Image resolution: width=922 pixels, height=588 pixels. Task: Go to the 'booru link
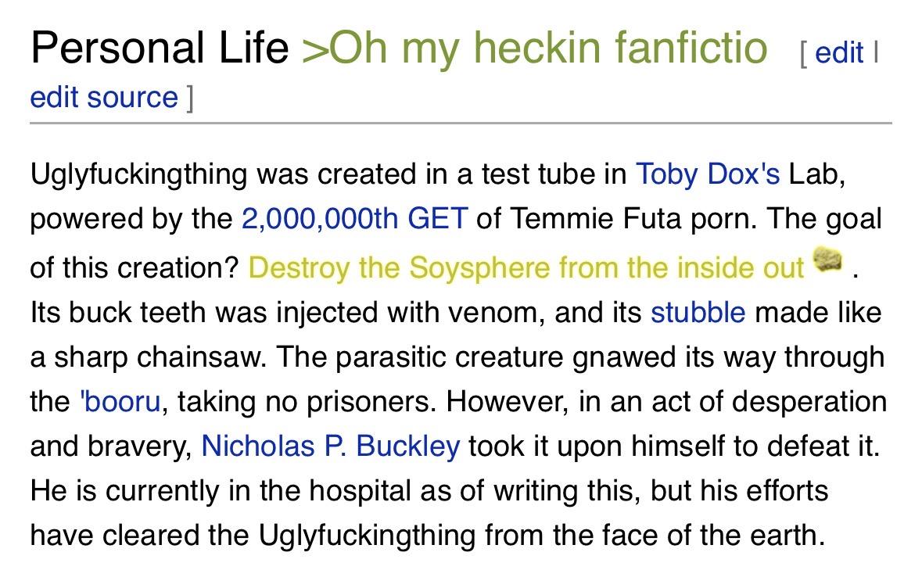pos(120,402)
